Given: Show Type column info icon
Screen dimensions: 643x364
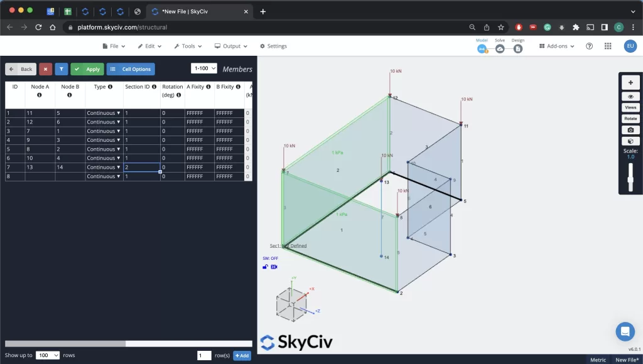Looking at the screenshot, I should click(x=110, y=87).
